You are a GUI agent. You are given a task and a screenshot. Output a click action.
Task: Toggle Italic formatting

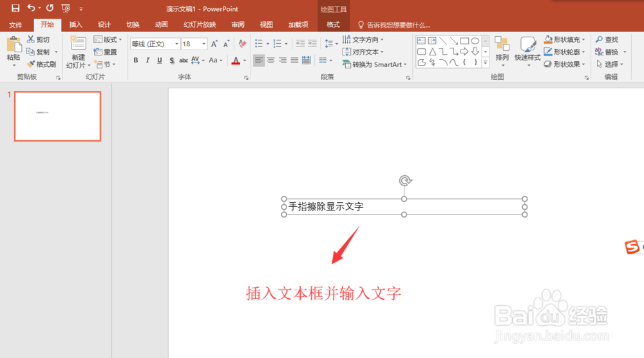click(x=147, y=61)
